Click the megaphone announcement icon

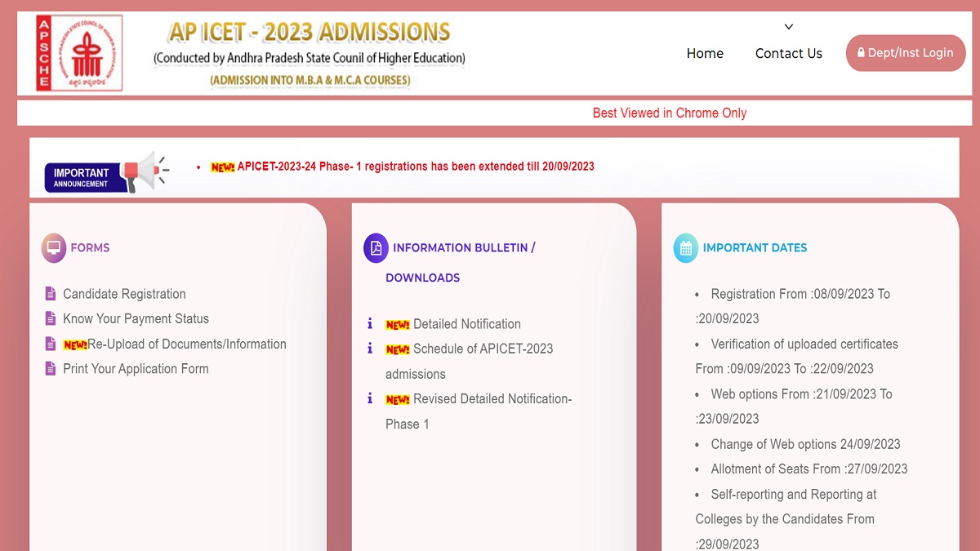(145, 171)
